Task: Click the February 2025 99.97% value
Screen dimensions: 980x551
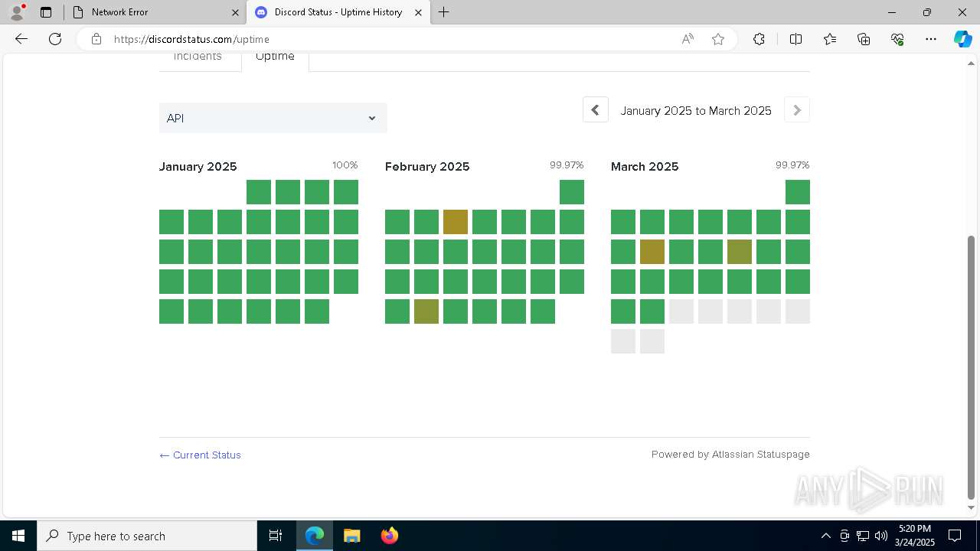Action: click(x=567, y=165)
